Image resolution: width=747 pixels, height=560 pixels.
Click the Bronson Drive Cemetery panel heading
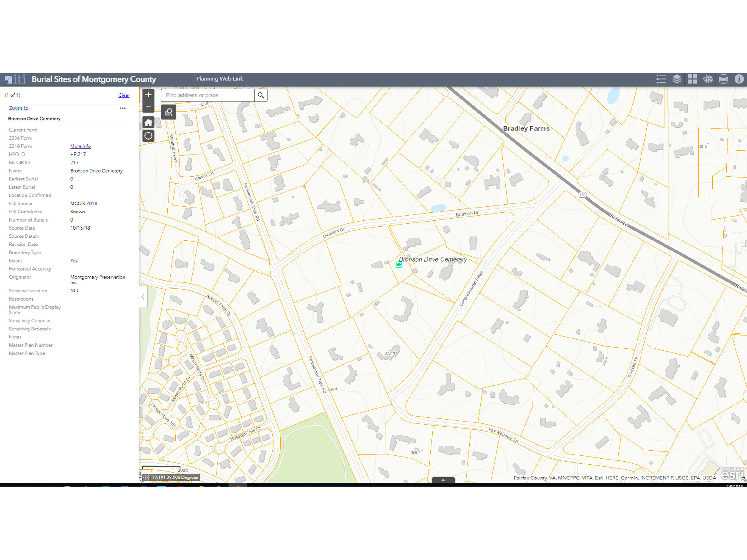35,119
